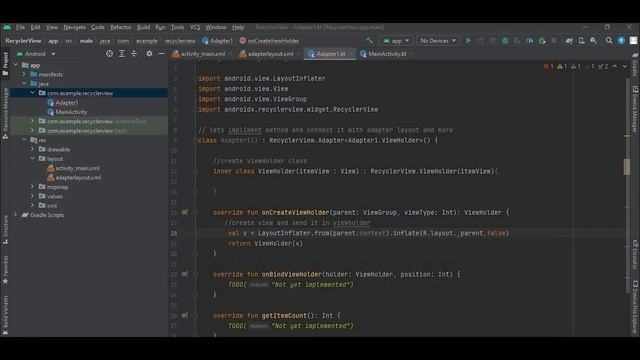640x360 pixels.
Task: Click the Select Opened File target icon
Action: coord(109,53)
